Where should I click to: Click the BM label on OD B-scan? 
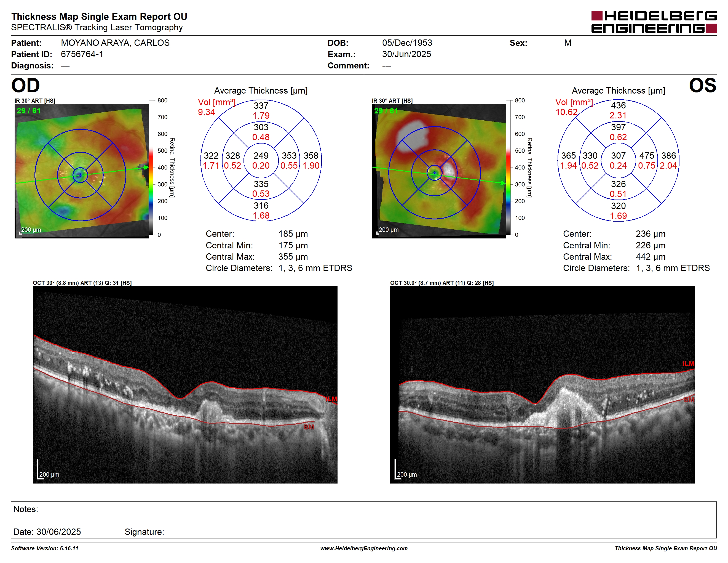[x=309, y=427]
